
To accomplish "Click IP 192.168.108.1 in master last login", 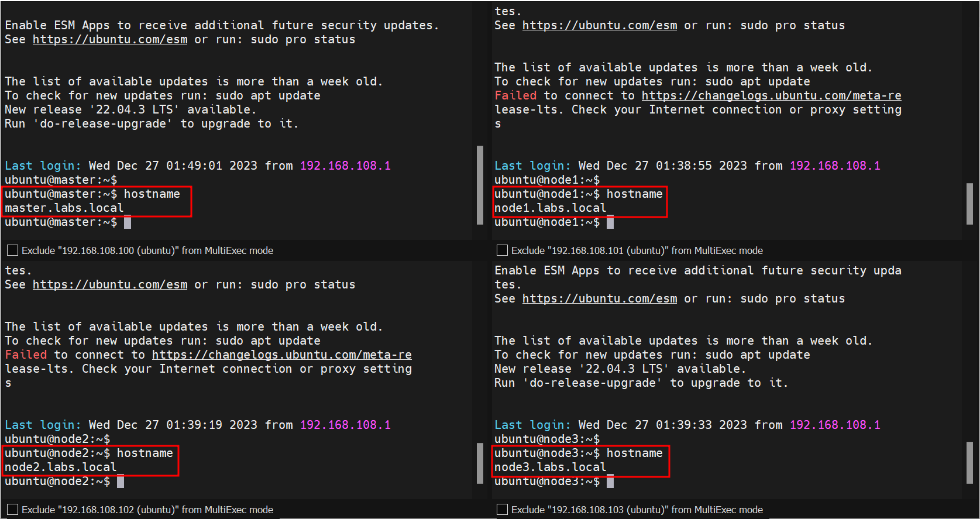I will point(345,166).
